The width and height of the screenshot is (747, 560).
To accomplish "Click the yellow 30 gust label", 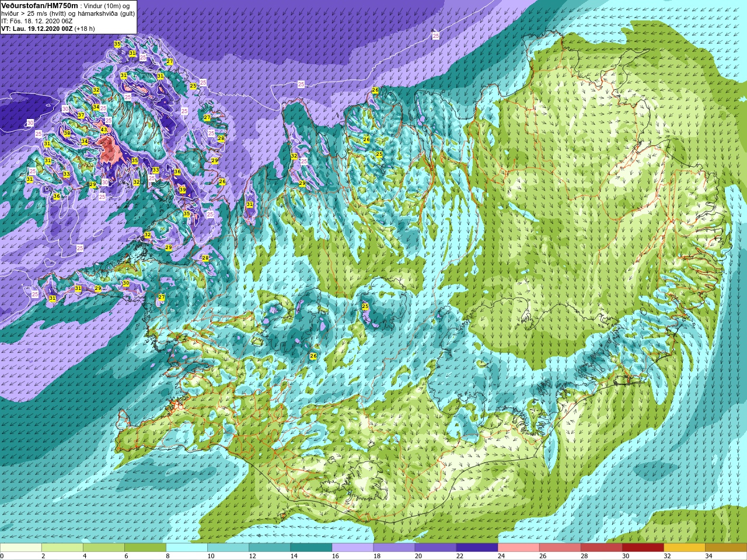I will pyautogui.click(x=126, y=283).
